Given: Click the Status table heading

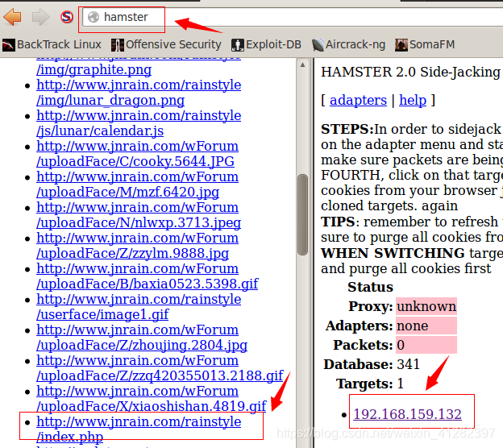Looking at the screenshot, I should point(370,288).
